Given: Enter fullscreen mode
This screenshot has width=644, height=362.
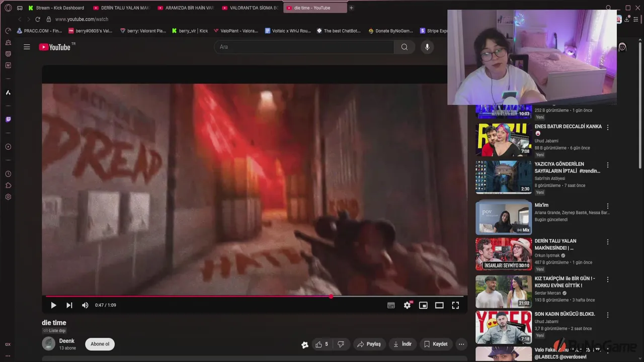Looking at the screenshot, I should pos(455,305).
